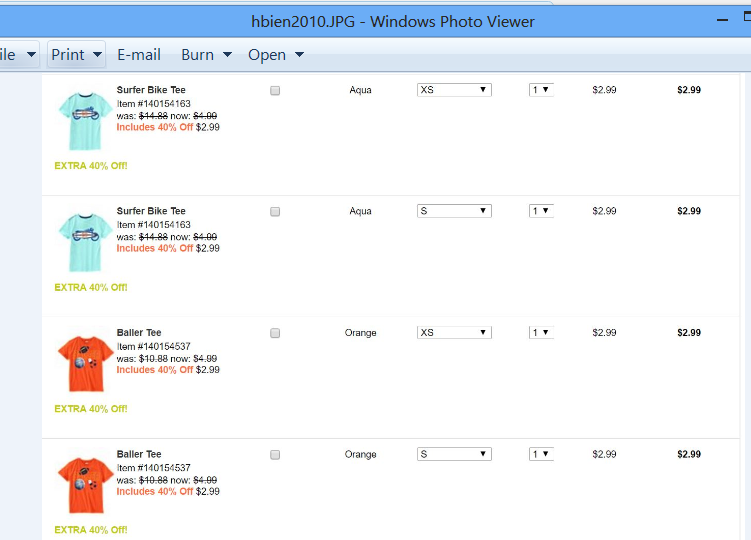751x540 pixels.
Task: Open the XS size dropdown for the Aqua tee
Action: click(454, 90)
